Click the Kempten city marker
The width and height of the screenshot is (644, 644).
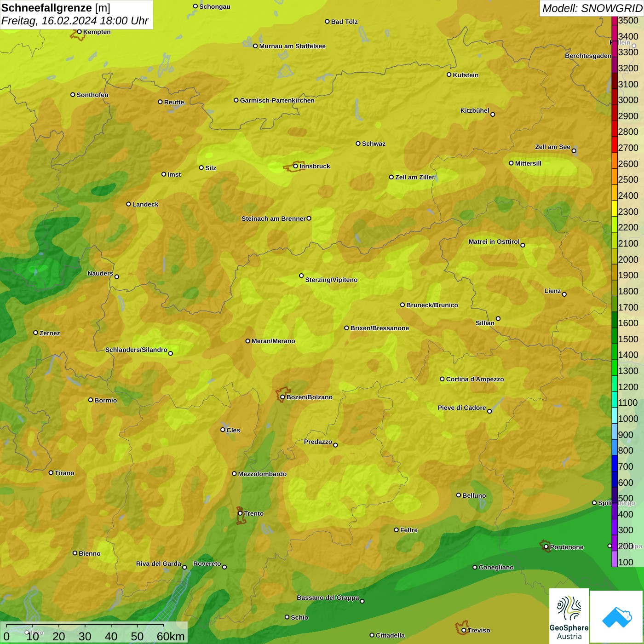(x=79, y=32)
